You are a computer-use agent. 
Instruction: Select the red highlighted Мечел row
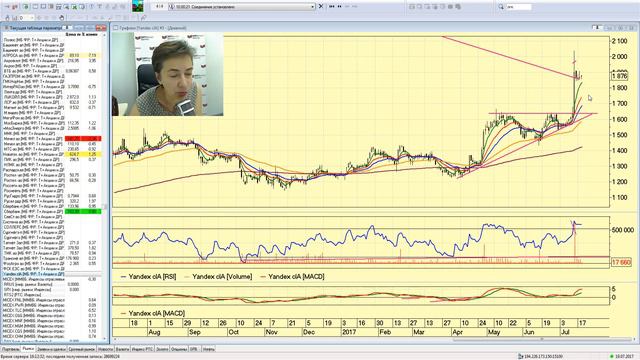(52, 139)
